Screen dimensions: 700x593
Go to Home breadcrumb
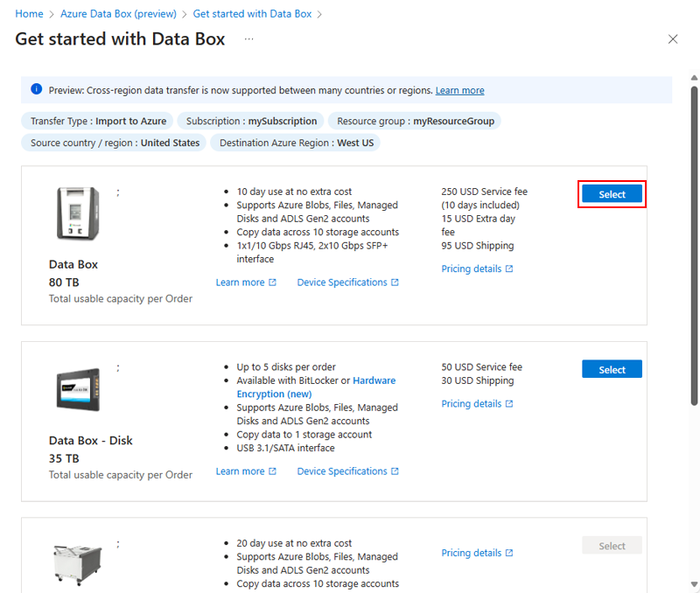coord(29,14)
